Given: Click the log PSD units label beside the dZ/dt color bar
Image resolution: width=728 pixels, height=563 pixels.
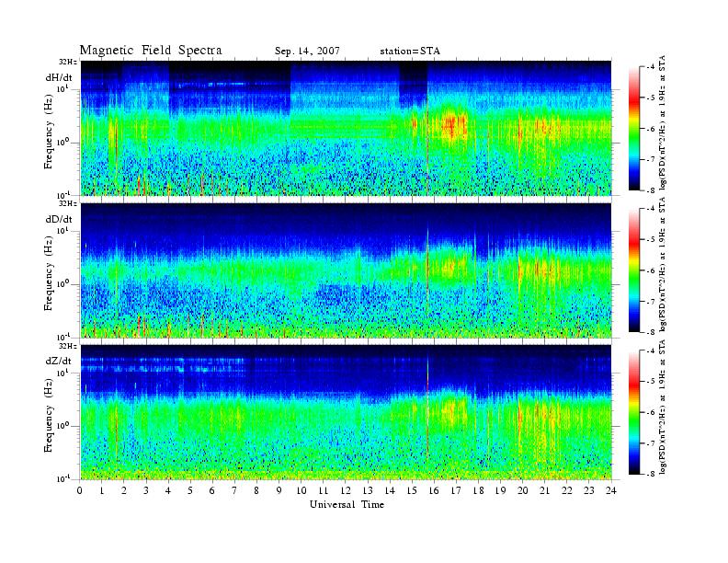Looking at the screenshot, I should click(x=662, y=407).
